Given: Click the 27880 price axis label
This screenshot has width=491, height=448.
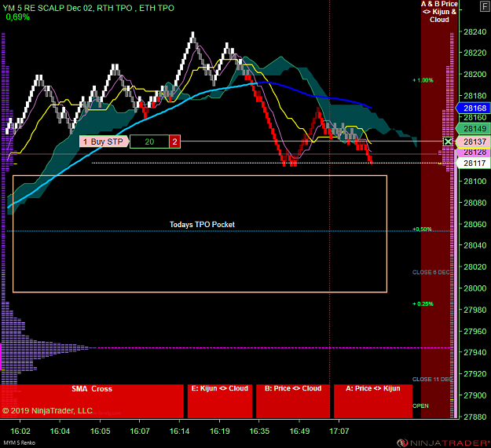Looking at the screenshot, I should click(475, 417).
